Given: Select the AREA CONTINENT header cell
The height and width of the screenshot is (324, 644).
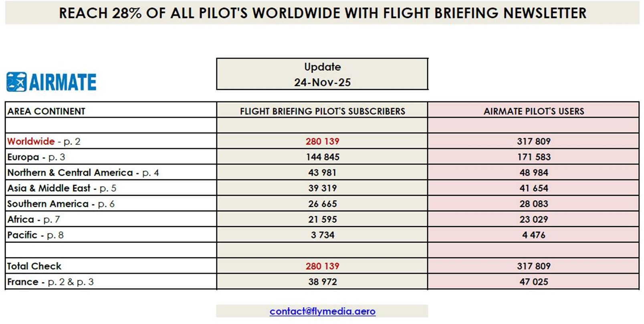Looking at the screenshot, I should (x=46, y=111).
